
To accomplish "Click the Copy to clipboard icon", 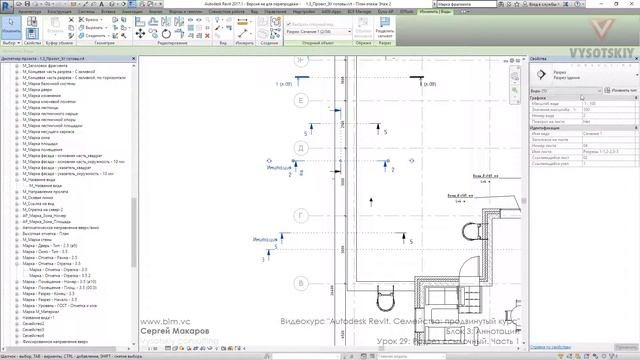I will click(x=71, y=28).
